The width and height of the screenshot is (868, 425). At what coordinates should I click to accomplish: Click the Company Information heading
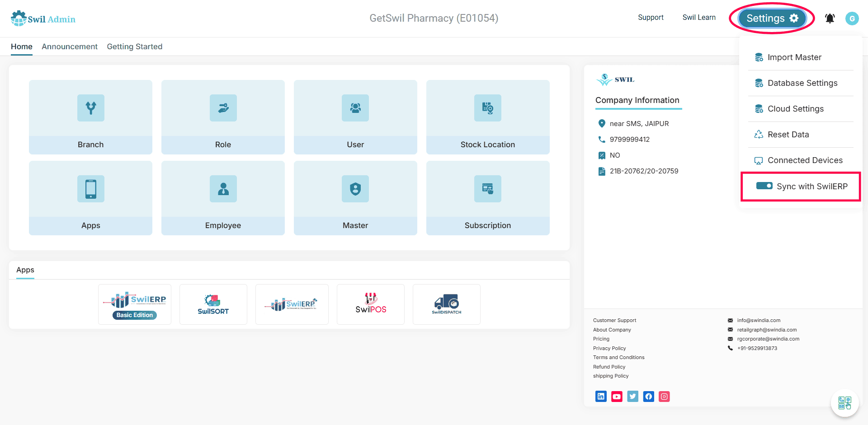[x=637, y=100]
